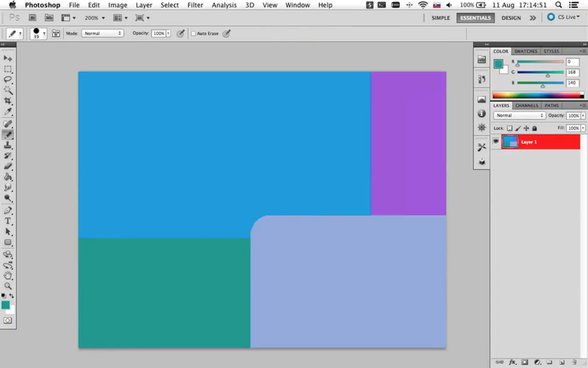Open the History panel icon in dock
This screenshot has width=588, height=368.
click(x=482, y=79)
